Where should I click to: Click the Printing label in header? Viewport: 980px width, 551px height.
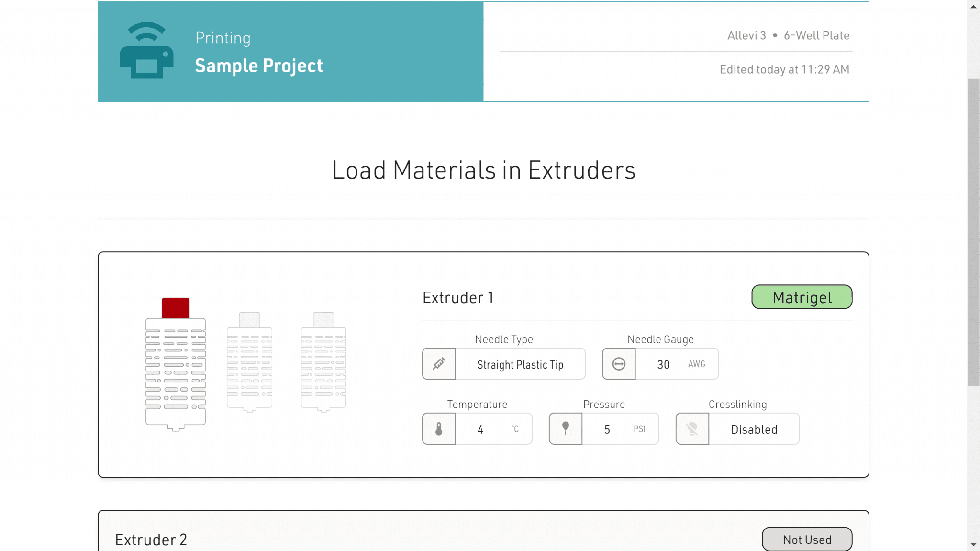[223, 38]
